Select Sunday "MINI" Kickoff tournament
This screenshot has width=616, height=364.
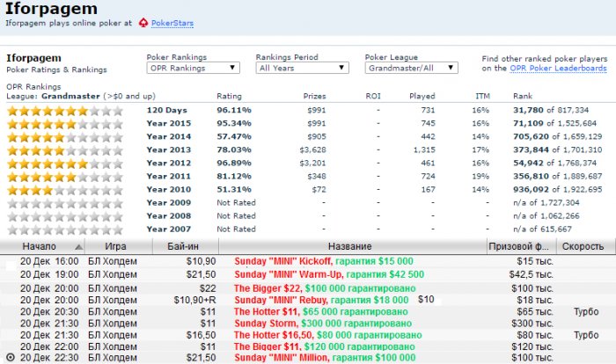coord(324,261)
